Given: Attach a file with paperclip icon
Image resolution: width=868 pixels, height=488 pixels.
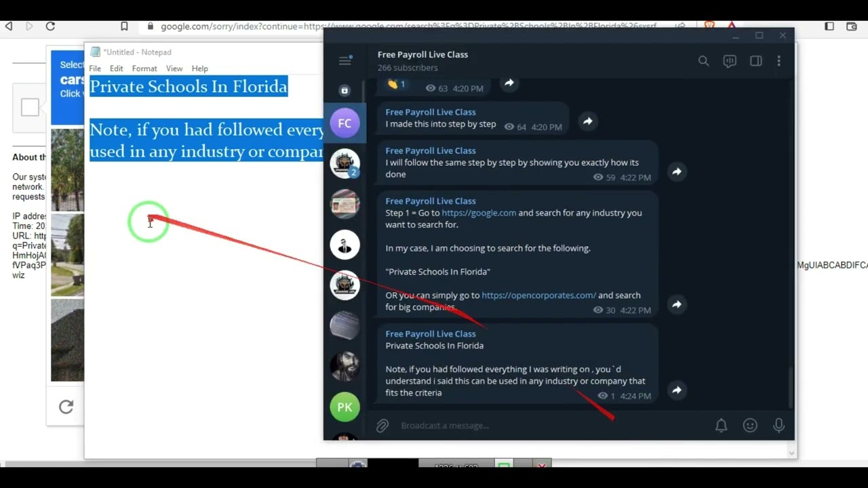Looking at the screenshot, I should [x=382, y=426].
